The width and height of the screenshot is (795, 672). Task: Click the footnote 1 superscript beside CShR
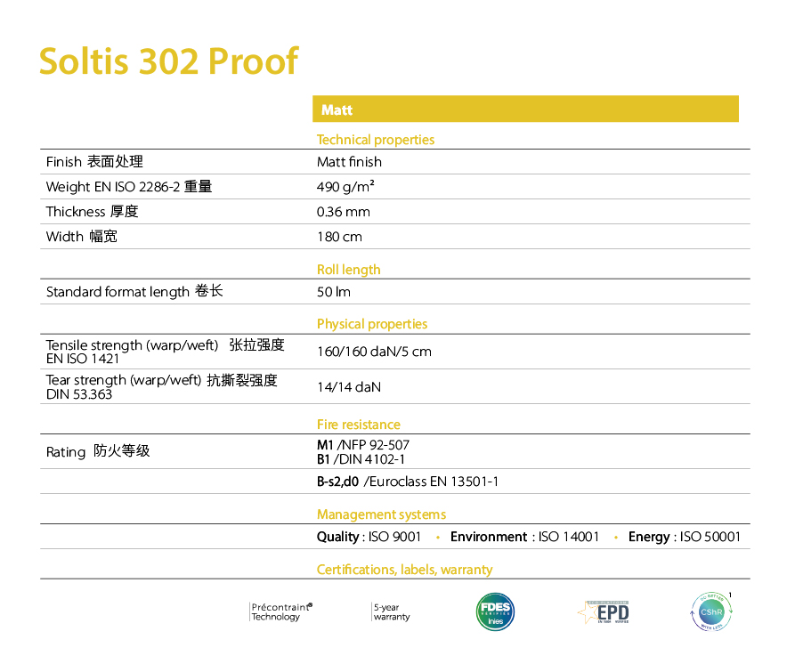click(731, 595)
